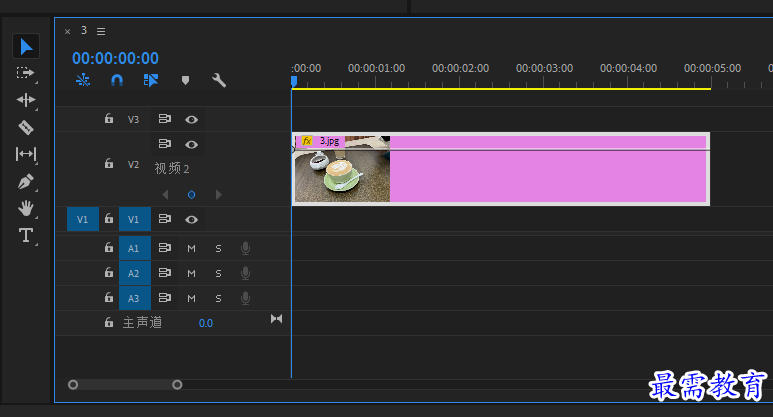Solo audio track A3
773x417 pixels.
point(218,298)
